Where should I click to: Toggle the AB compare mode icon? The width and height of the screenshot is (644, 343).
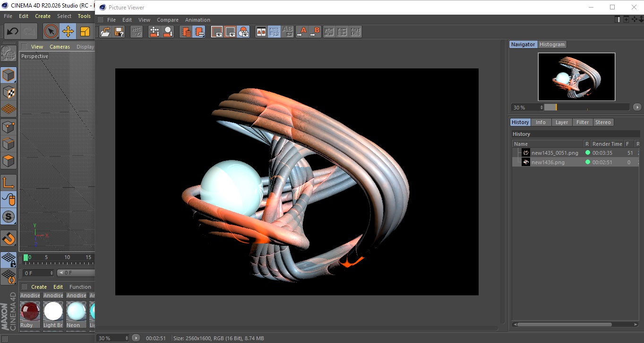coord(261,32)
